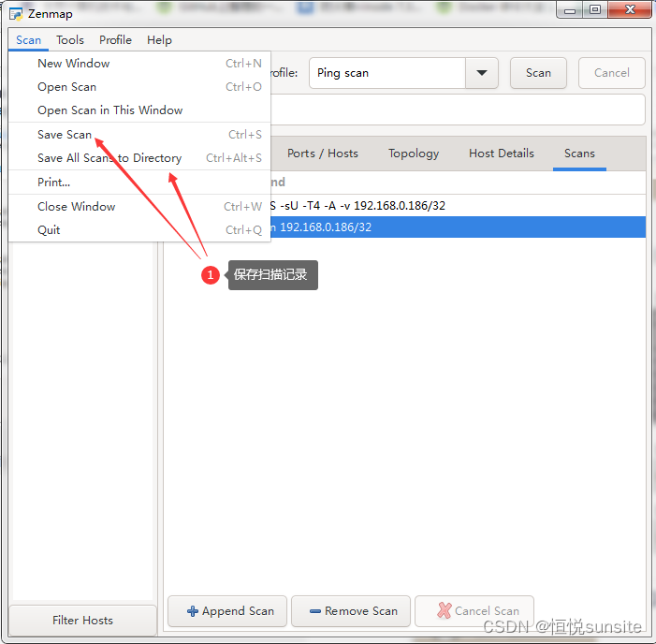
Task: Click the Filter Hosts button
Action: (x=83, y=621)
